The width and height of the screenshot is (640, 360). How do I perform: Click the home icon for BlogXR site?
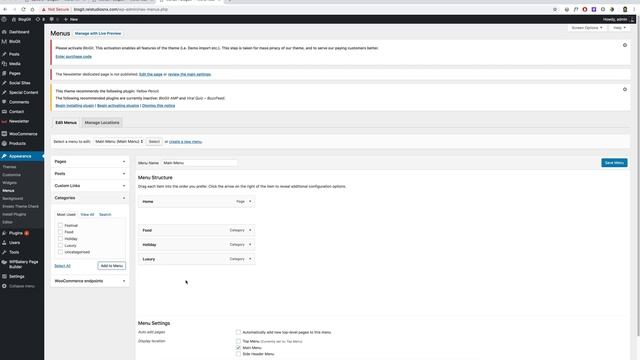click(13, 19)
